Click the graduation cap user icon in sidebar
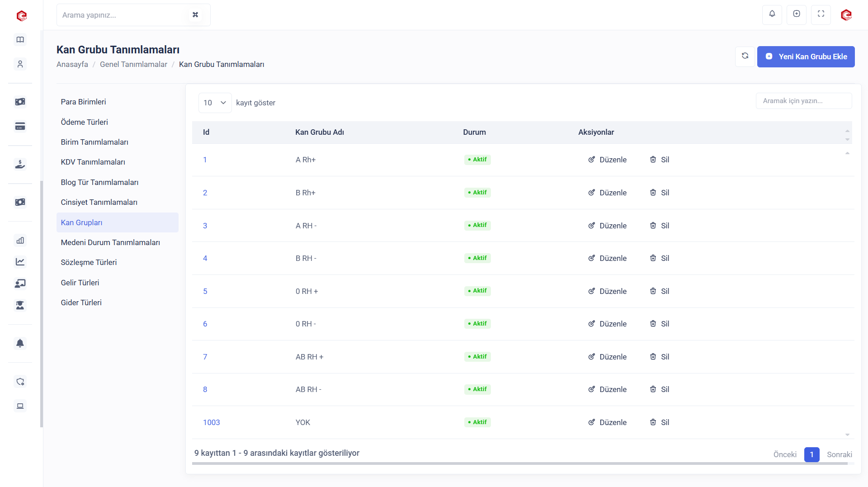Viewport: 868px width, 487px height. (20, 306)
